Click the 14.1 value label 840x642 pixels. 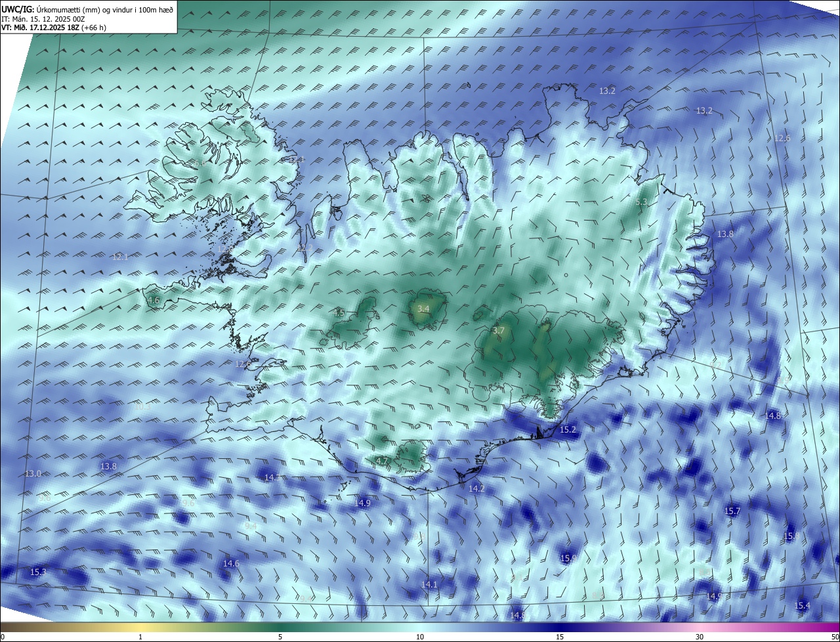(429, 584)
